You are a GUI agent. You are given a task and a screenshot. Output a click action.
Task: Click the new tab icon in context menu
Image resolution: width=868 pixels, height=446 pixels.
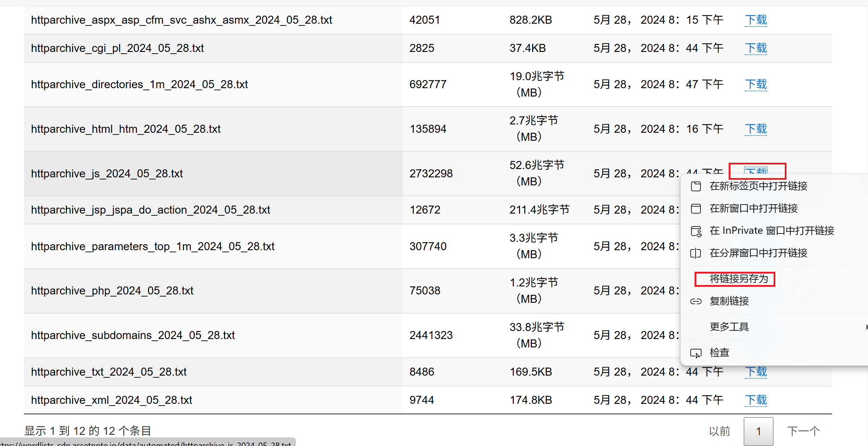696,186
